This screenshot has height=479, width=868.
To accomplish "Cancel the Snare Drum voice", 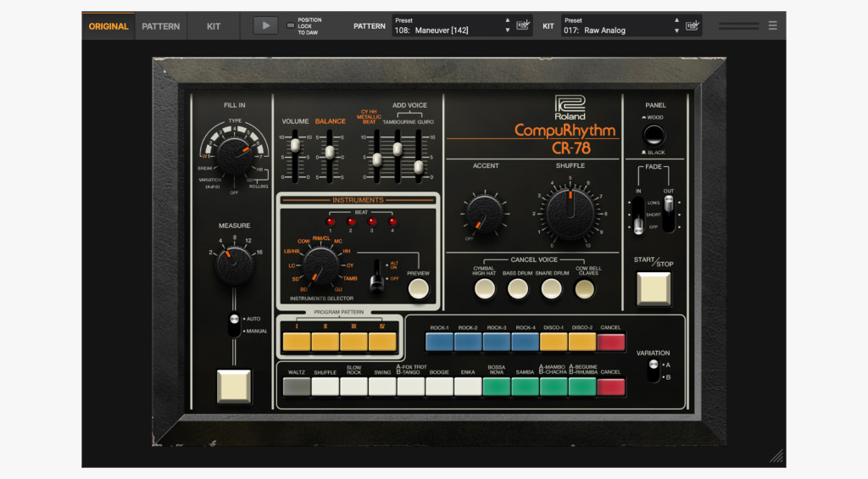I will tap(551, 288).
